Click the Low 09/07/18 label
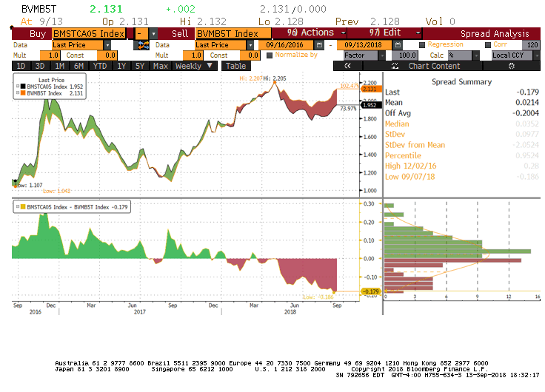Image resolution: width=545 pixels, height=392 pixels. 409,177
